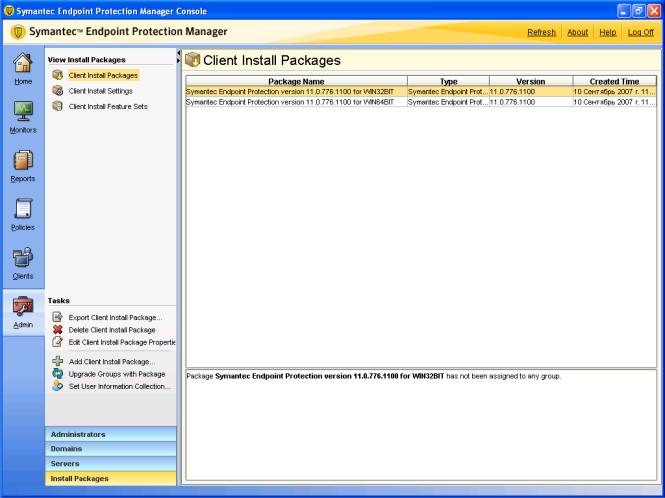The height and width of the screenshot is (498, 665).
Task: Choose Add Client Install Package task
Action: click(112, 361)
